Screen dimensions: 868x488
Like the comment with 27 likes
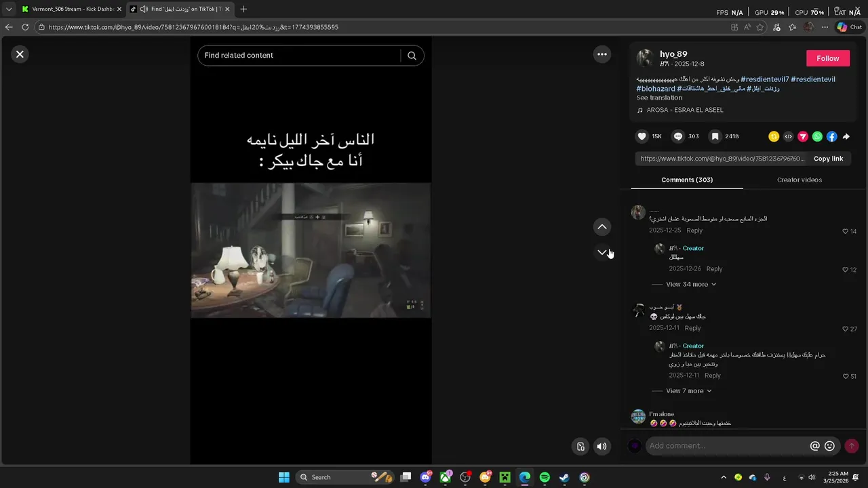click(846, 329)
